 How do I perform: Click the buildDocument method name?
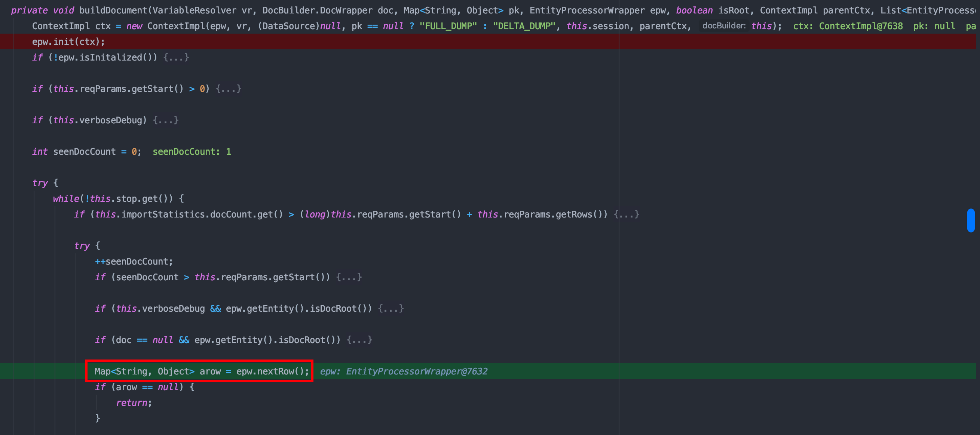point(113,10)
